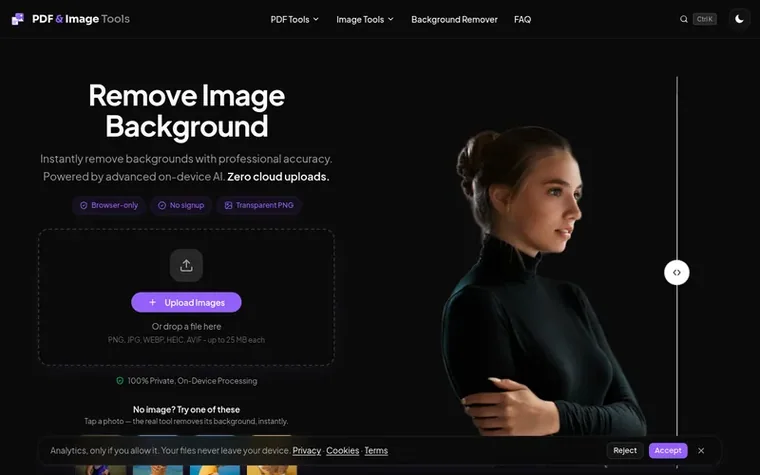Open the Cookies link in banner
760x475 pixels.
click(x=342, y=451)
